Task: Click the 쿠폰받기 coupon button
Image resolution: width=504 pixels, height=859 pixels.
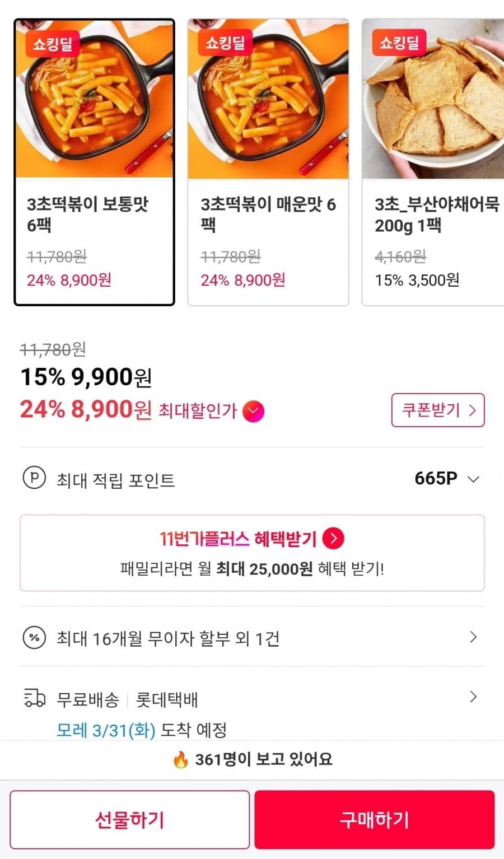Action: 437,410
